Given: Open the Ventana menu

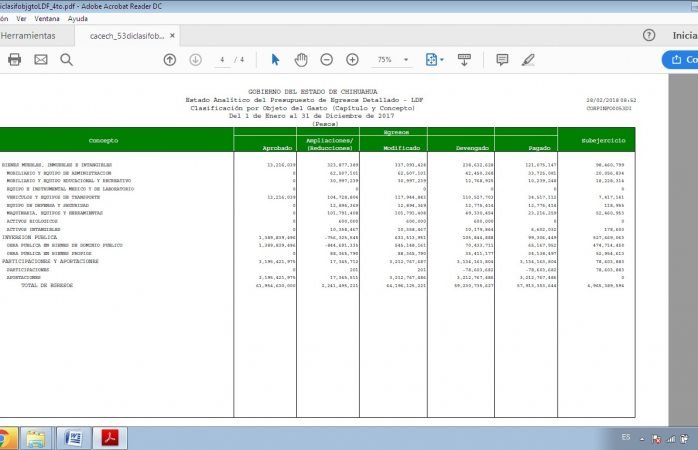Looking at the screenshot, I should click(47, 18).
